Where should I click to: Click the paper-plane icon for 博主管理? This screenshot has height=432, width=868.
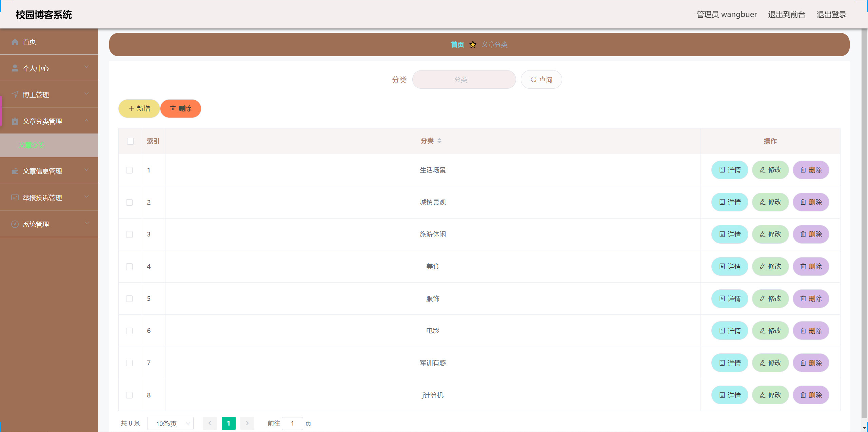pos(15,95)
